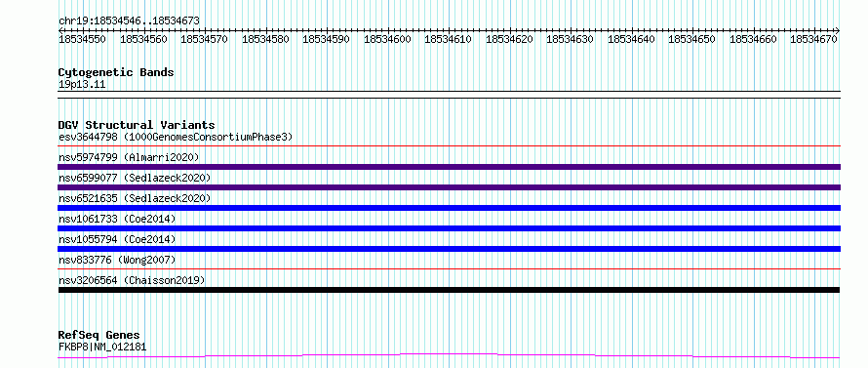Select the 19p13.11 band label

coord(82,85)
